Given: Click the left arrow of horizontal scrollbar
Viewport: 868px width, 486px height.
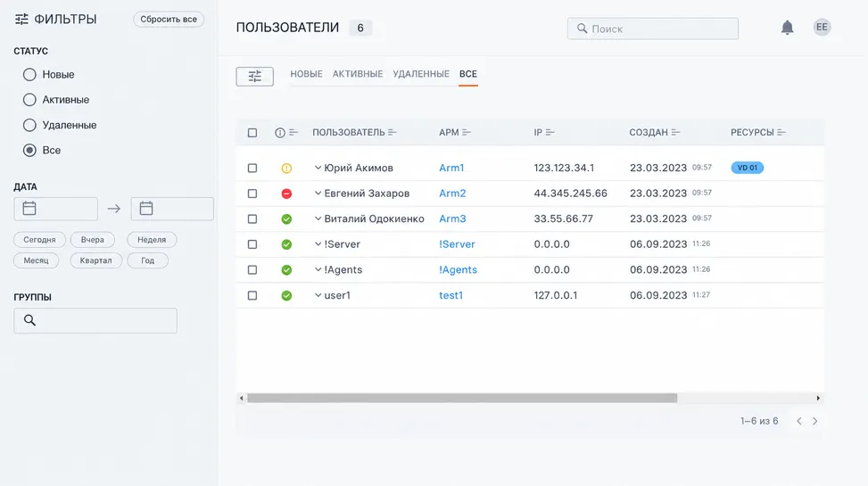Looking at the screenshot, I should point(241,398).
